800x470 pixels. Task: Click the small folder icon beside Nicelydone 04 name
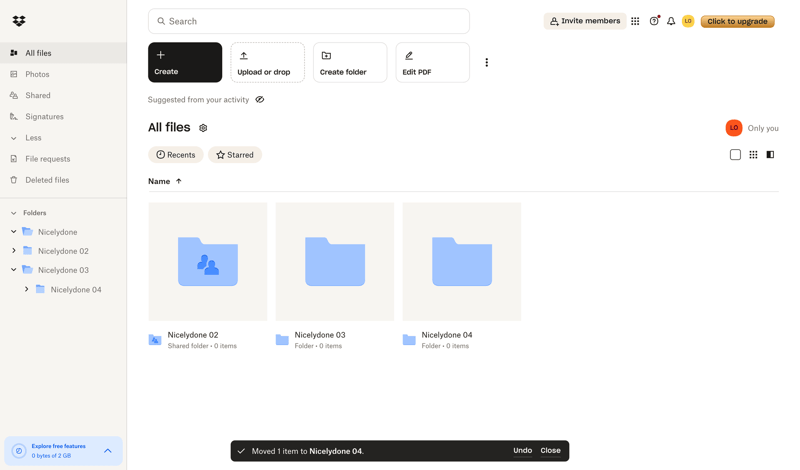click(x=409, y=339)
